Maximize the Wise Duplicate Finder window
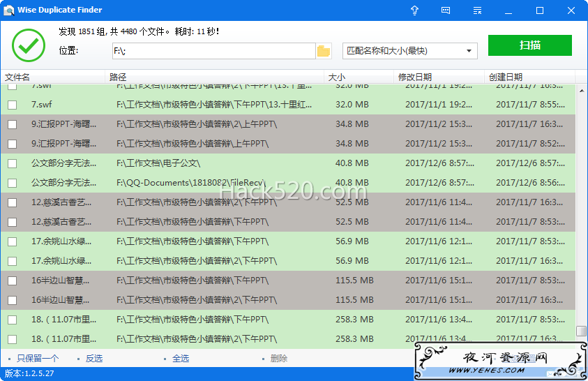 coord(540,10)
